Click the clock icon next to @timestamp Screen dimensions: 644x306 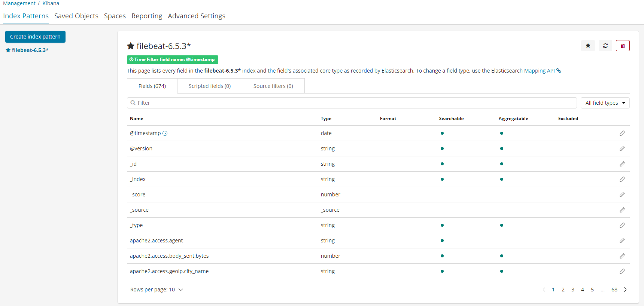point(165,133)
